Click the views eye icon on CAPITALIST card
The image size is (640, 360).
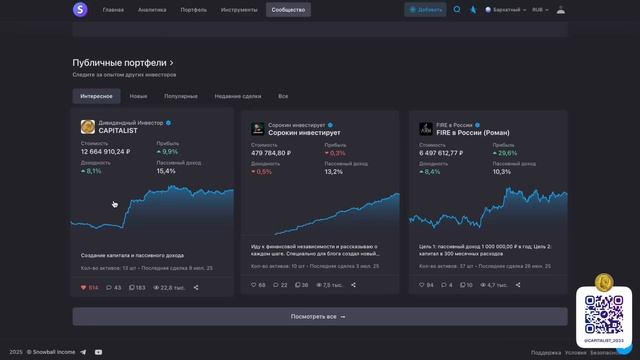(x=156, y=287)
